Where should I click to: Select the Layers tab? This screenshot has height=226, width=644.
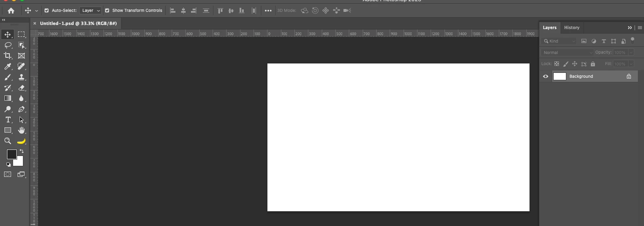[550, 27]
